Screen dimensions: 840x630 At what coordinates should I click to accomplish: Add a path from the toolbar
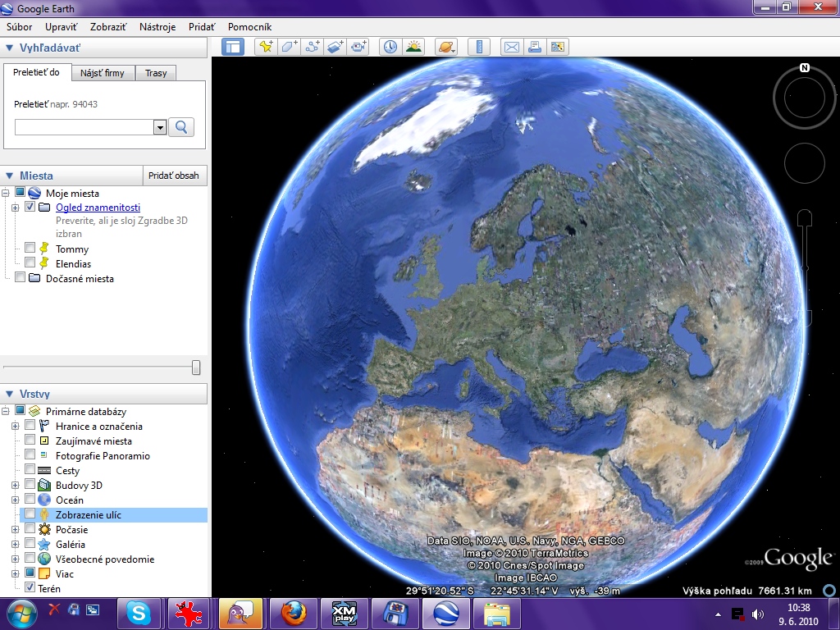point(313,47)
